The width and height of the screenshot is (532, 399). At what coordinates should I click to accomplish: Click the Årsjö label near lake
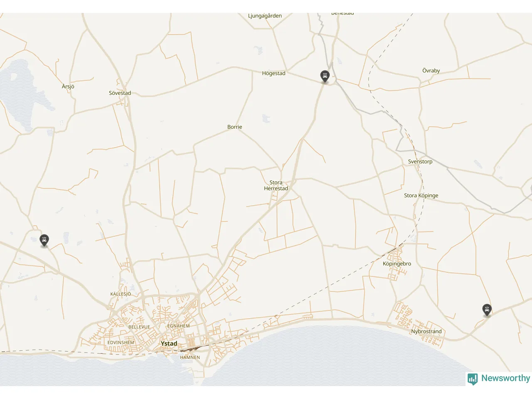tap(68, 86)
